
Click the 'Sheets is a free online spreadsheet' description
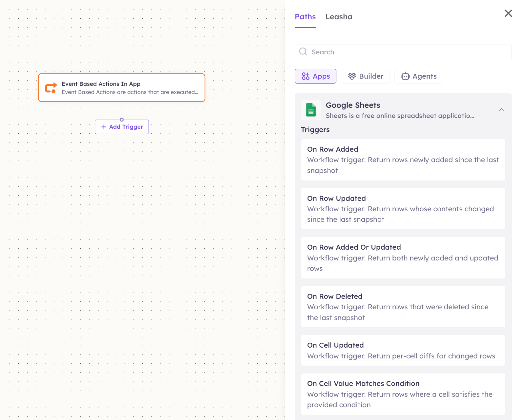pyautogui.click(x=400, y=116)
